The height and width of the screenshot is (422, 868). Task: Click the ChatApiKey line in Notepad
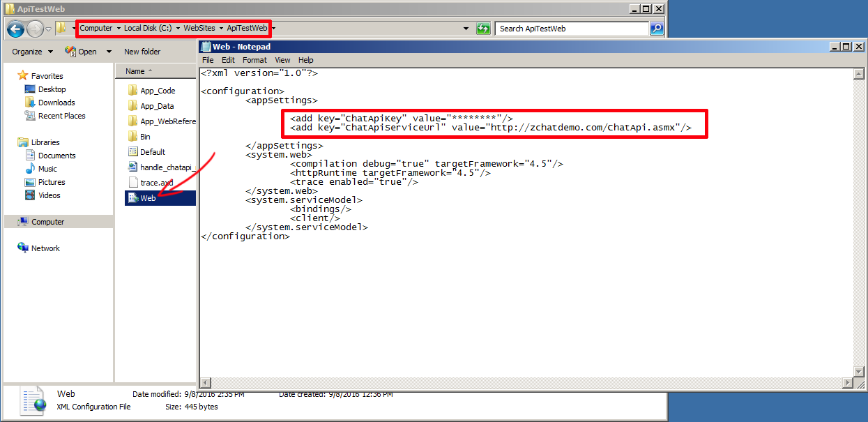coord(402,118)
